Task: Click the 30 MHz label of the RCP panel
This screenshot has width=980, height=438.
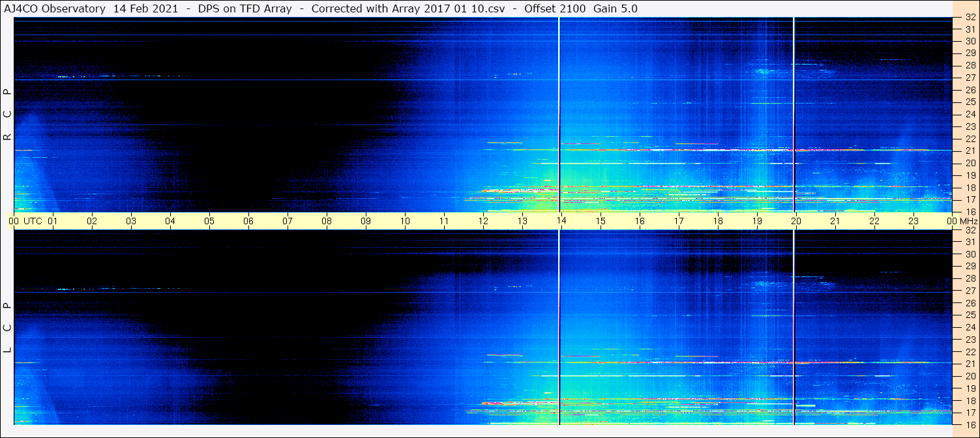Action: click(970, 41)
